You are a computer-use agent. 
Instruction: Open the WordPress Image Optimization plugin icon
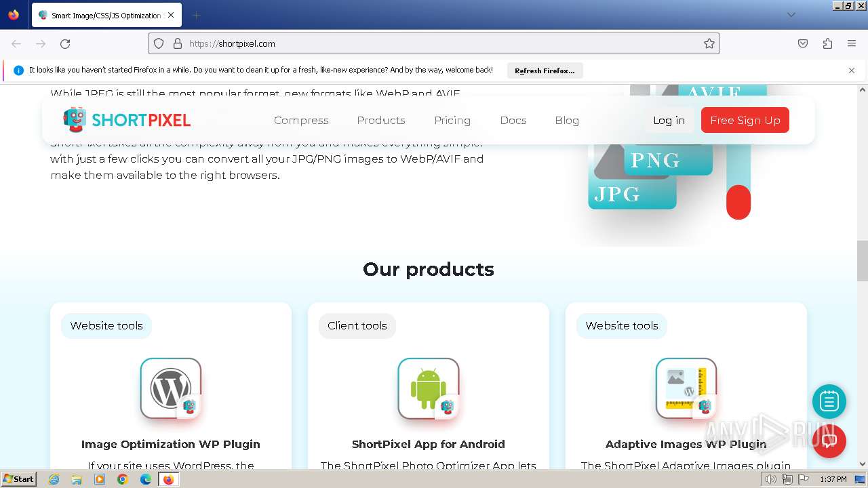(x=171, y=388)
